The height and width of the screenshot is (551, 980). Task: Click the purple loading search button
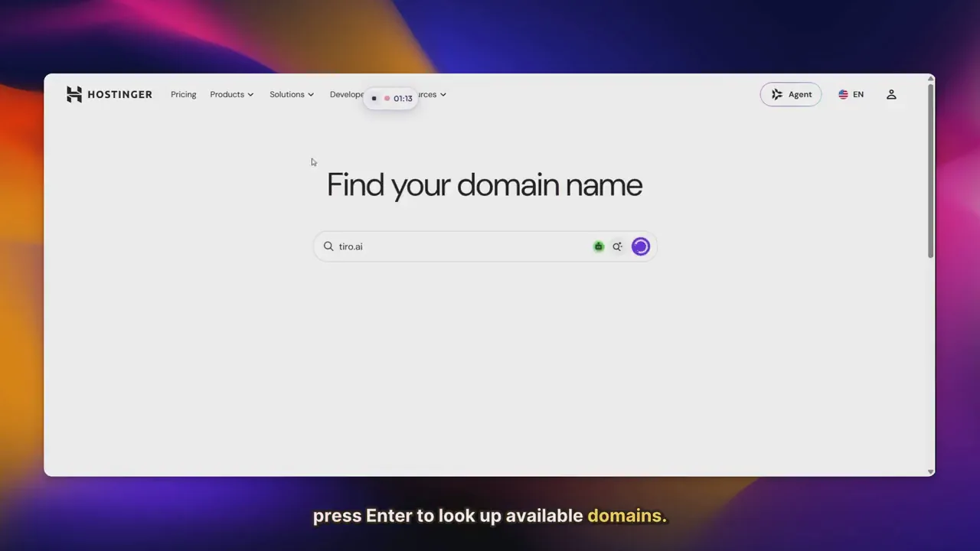(x=641, y=246)
